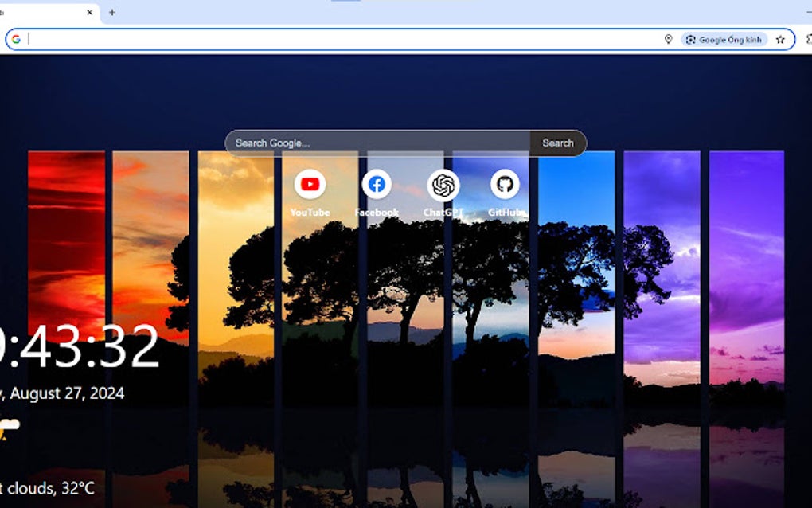Open Google Lens from the address bar

tap(725, 39)
